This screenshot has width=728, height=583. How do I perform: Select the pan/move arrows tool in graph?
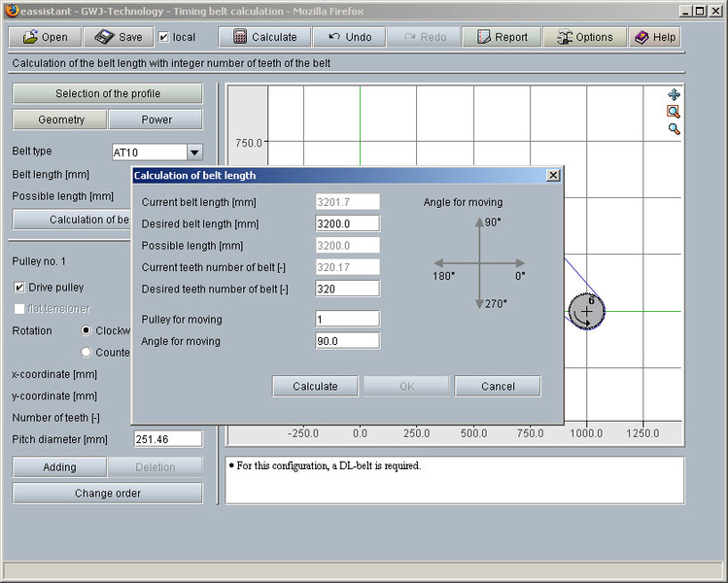[x=674, y=95]
